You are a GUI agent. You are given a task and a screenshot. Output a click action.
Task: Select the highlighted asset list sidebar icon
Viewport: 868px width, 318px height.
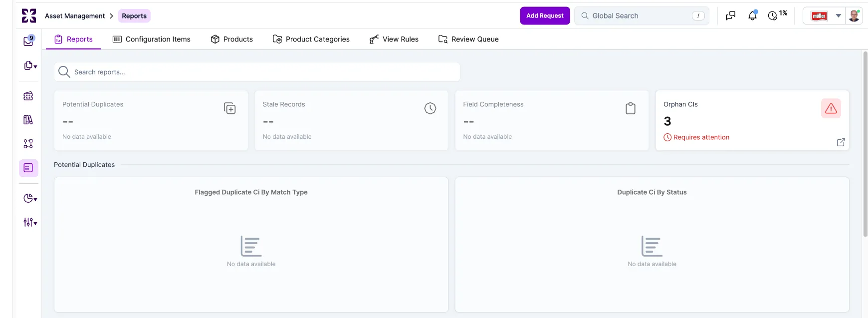pyautogui.click(x=28, y=168)
